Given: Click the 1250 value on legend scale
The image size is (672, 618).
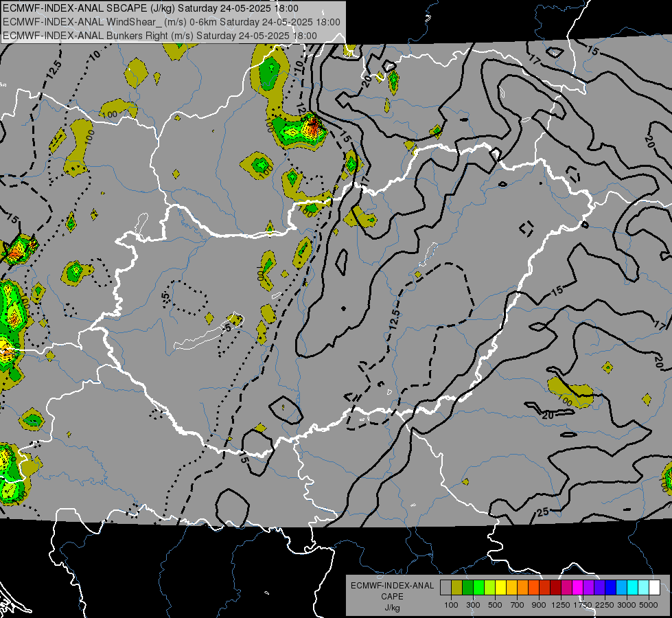Looking at the screenshot, I should tap(561, 605).
